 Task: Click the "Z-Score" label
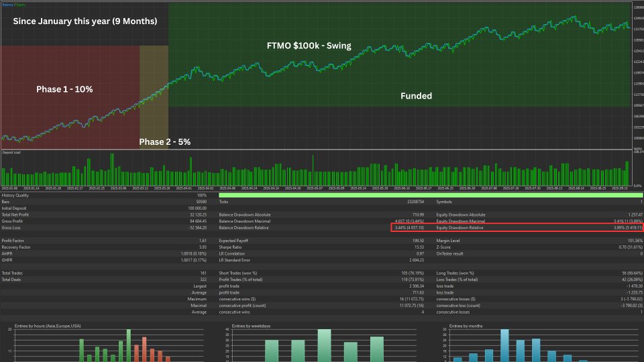click(x=443, y=247)
